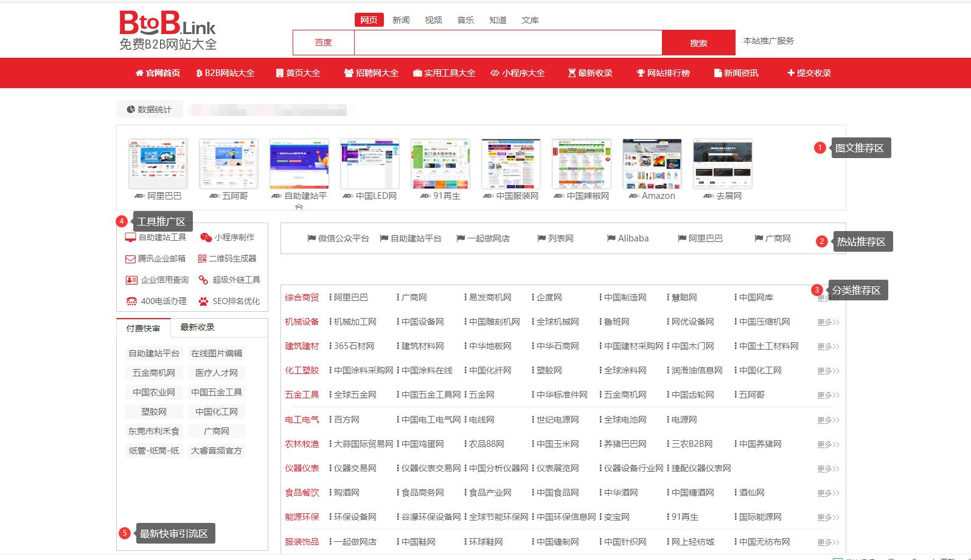Switch to the 最新收录 sidebar tab

click(x=198, y=327)
